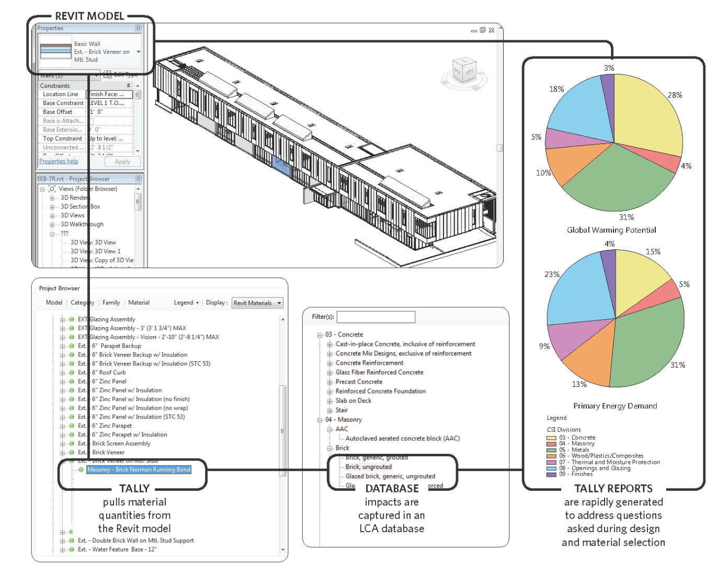Click the 03 - Concrete legend swatch

tap(551, 438)
